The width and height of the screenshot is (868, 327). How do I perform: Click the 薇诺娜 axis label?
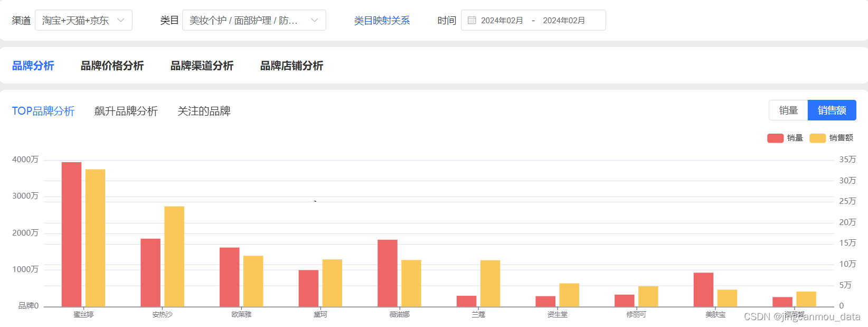point(400,314)
